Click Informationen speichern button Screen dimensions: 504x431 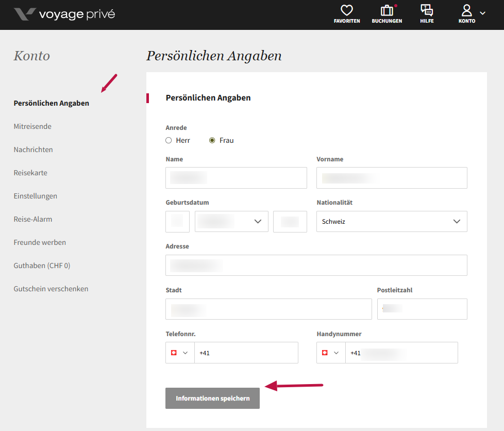tap(212, 398)
